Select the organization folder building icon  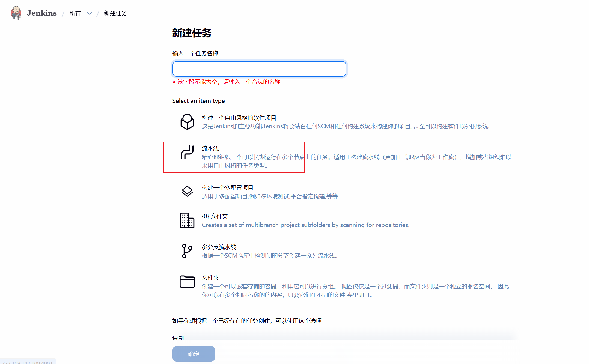pyautogui.click(x=187, y=220)
